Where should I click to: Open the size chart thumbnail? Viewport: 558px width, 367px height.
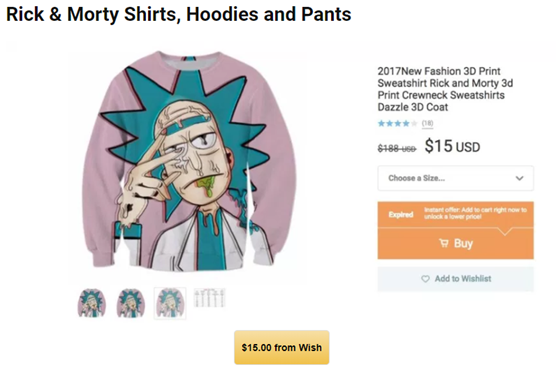coord(209,298)
